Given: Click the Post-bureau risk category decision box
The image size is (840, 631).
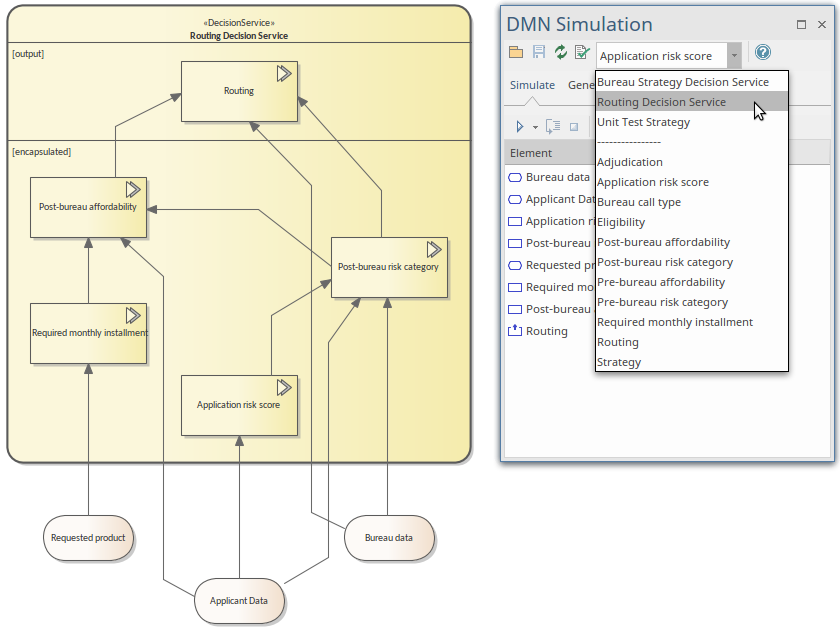Looking at the screenshot, I should coord(389,267).
